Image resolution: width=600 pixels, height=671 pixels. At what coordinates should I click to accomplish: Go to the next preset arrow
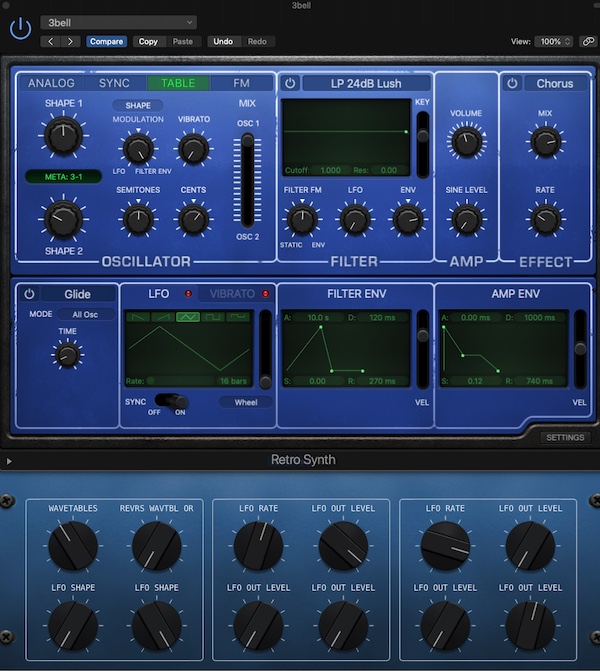(x=70, y=42)
